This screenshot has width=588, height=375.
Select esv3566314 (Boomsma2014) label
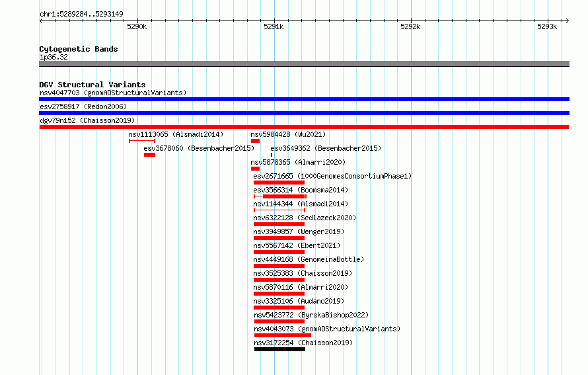click(301, 190)
